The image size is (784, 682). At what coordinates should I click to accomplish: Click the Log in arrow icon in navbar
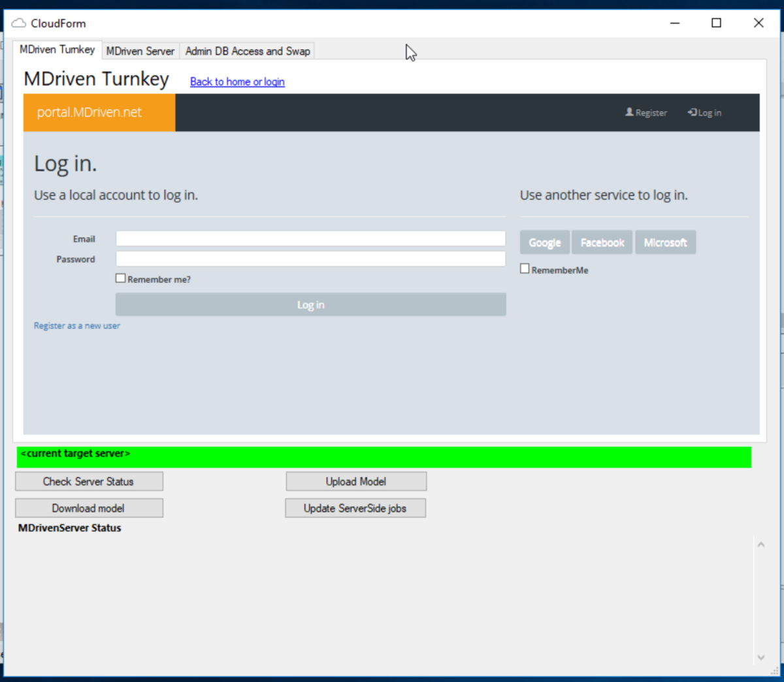coord(692,112)
